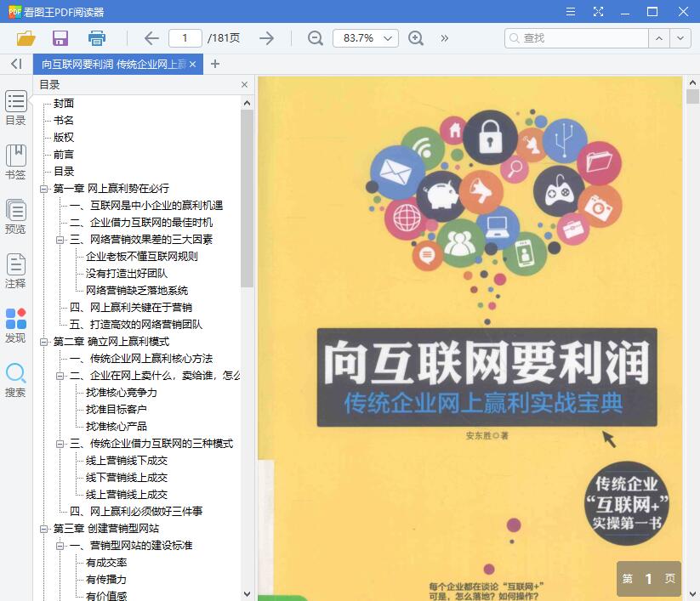Select the 书名 entry in the outline

64,121
